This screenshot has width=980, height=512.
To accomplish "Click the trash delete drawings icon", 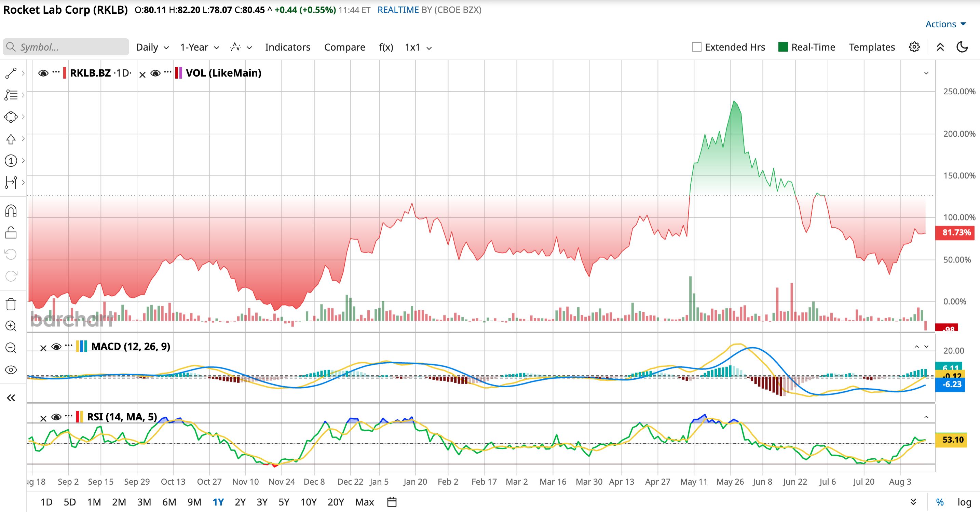I will pos(11,304).
